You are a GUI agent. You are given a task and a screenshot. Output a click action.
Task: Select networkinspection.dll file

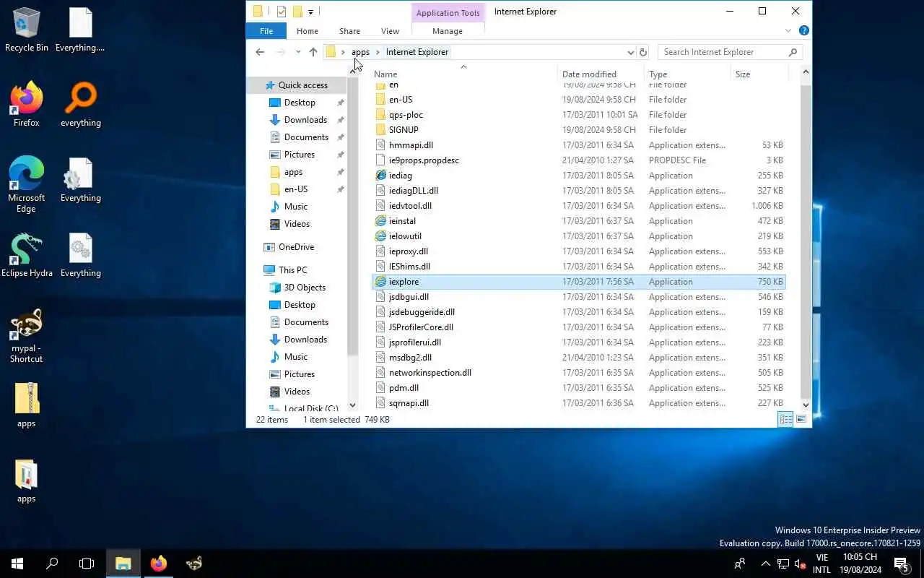pos(578,373)
